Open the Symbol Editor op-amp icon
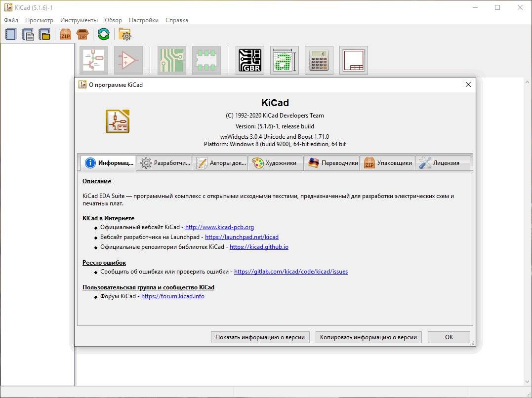532x398 pixels. coord(128,60)
